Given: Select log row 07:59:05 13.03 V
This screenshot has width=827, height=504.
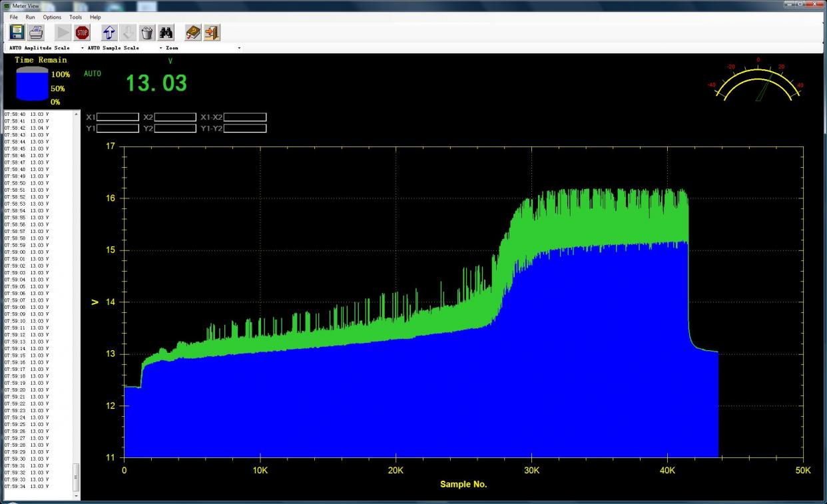Looking at the screenshot, I should click(27, 286).
